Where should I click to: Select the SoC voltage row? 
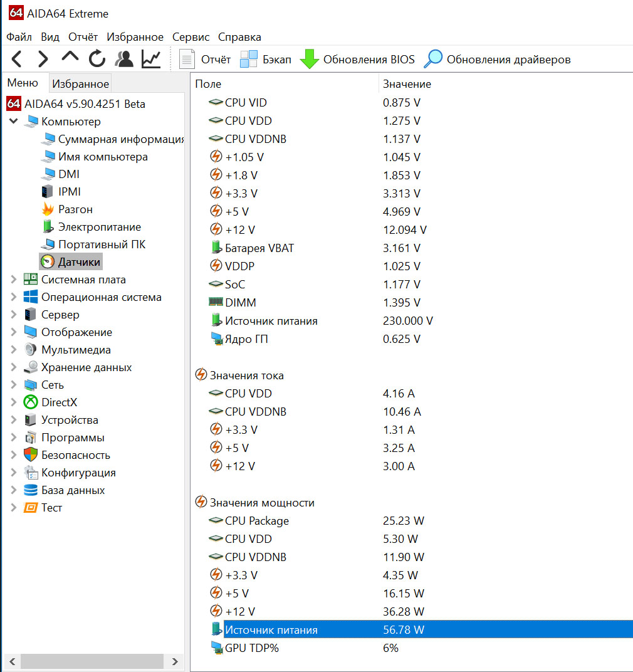pyautogui.click(x=412, y=285)
